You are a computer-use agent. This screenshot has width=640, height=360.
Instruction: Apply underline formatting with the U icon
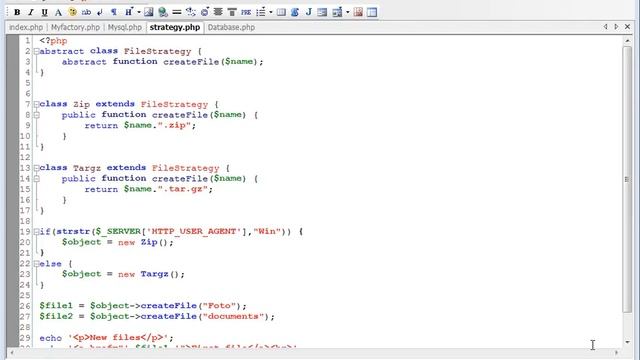[x=44, y=12]
